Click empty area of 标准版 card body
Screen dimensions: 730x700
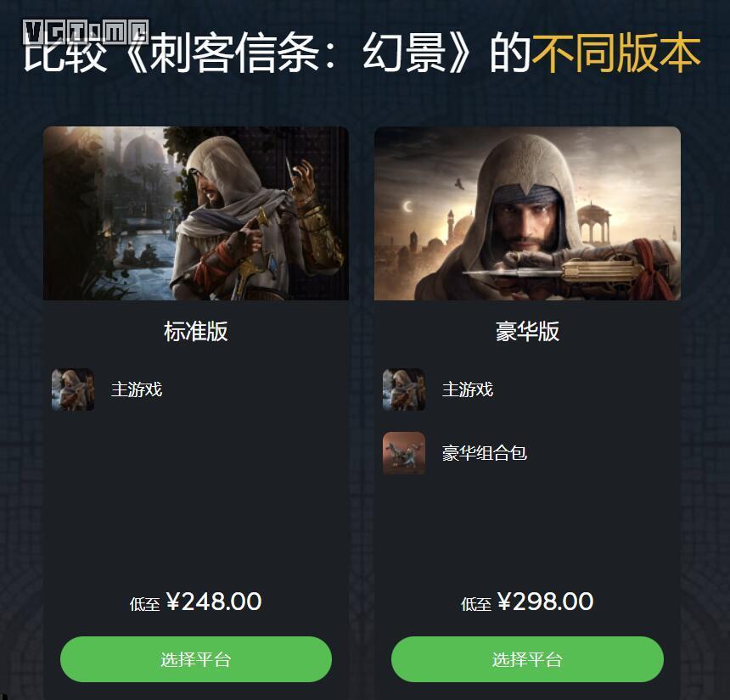click(x=196, y=502)
